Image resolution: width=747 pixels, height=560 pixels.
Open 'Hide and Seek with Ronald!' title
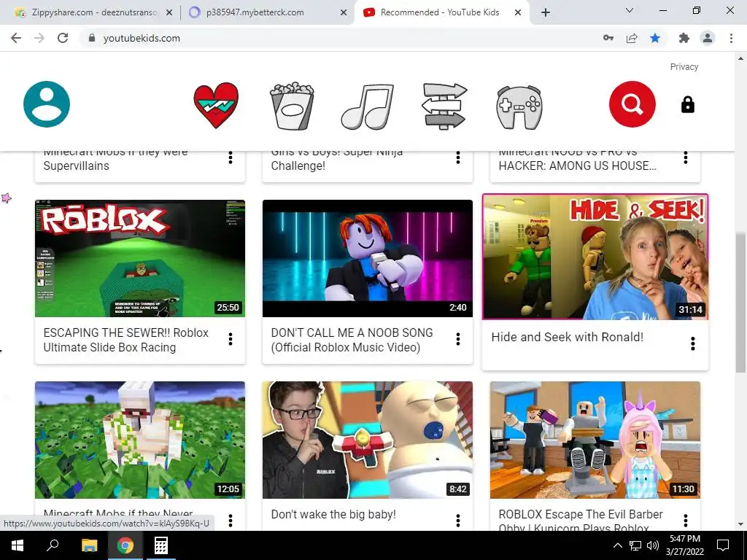coord(568,337)
